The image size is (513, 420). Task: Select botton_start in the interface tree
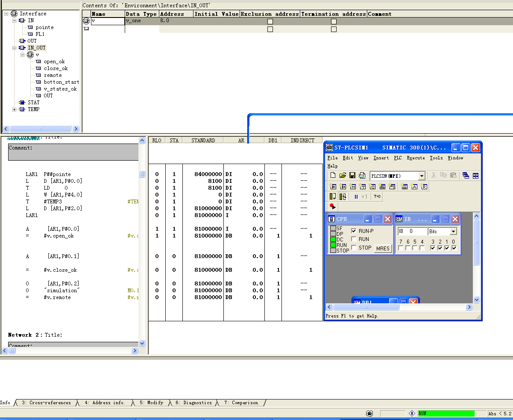[62, 82]
